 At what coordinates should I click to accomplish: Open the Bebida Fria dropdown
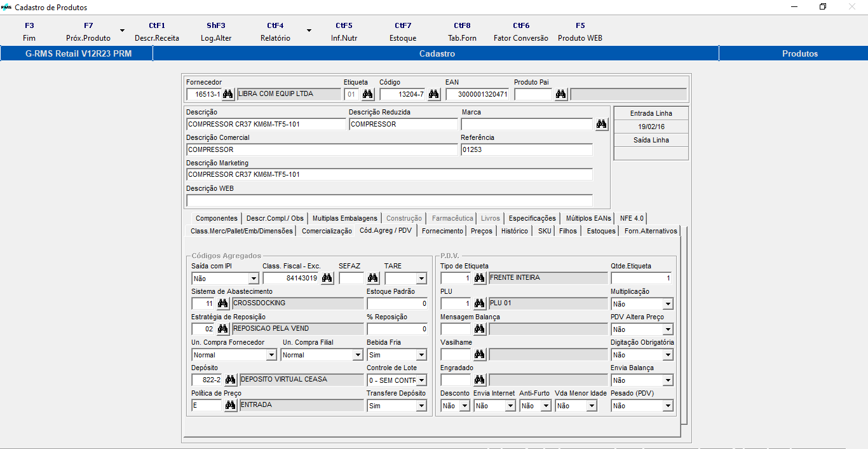(421, 355)
